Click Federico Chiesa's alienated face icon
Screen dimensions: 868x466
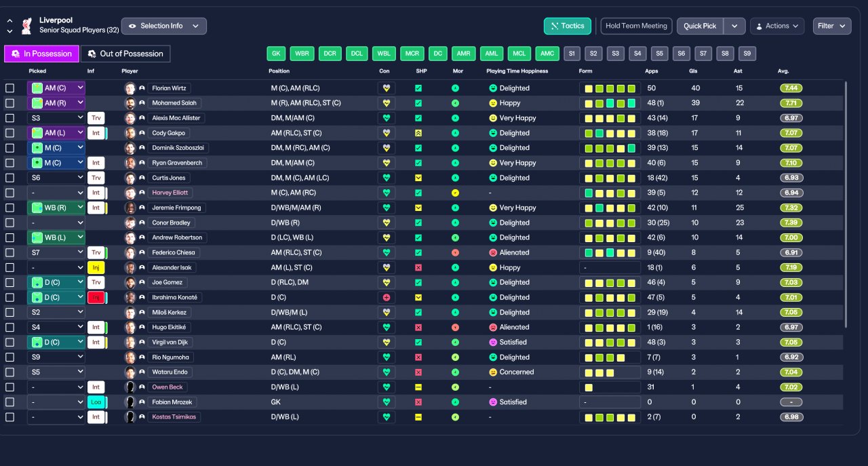pos(493,252)
